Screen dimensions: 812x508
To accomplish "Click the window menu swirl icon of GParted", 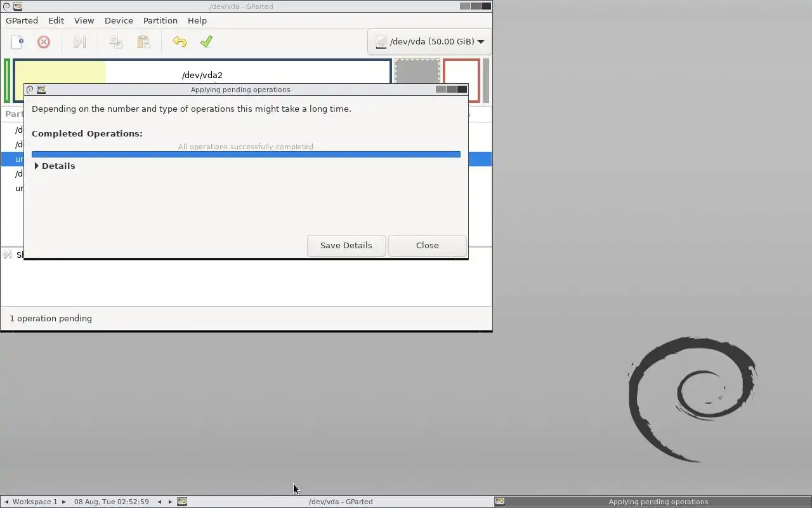I will 6,6.
